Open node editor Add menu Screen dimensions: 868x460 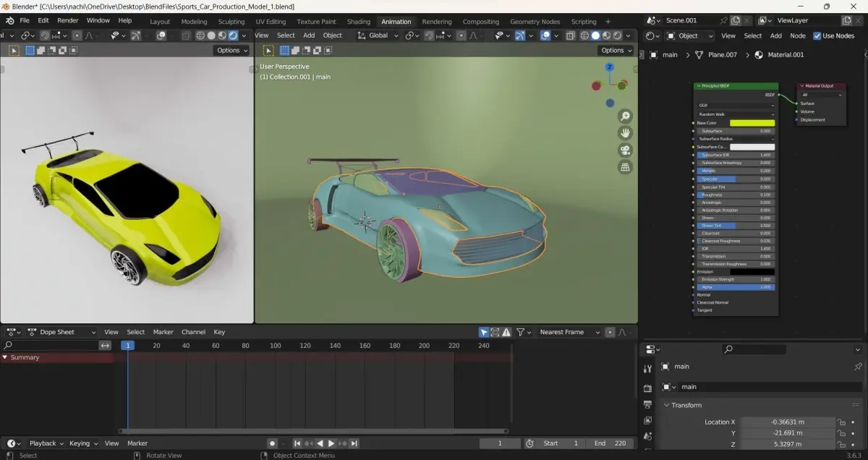[776, 35]
